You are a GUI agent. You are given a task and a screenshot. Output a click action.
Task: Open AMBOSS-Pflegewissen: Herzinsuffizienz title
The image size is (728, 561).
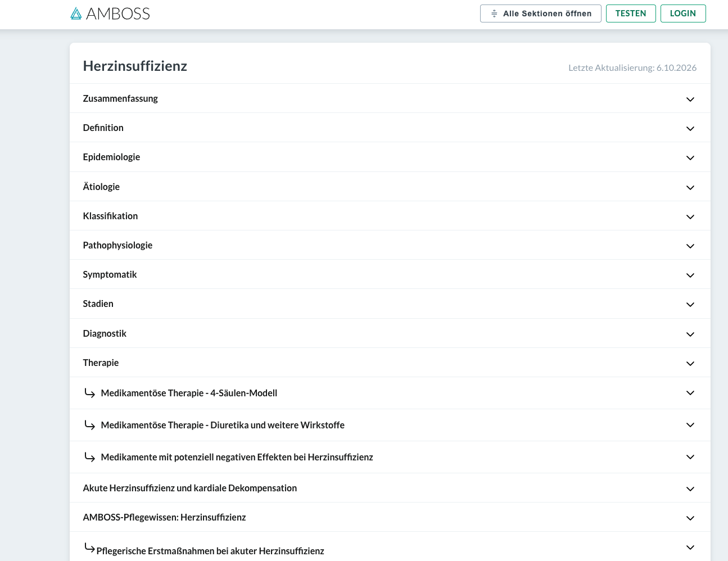coord(164,517)
